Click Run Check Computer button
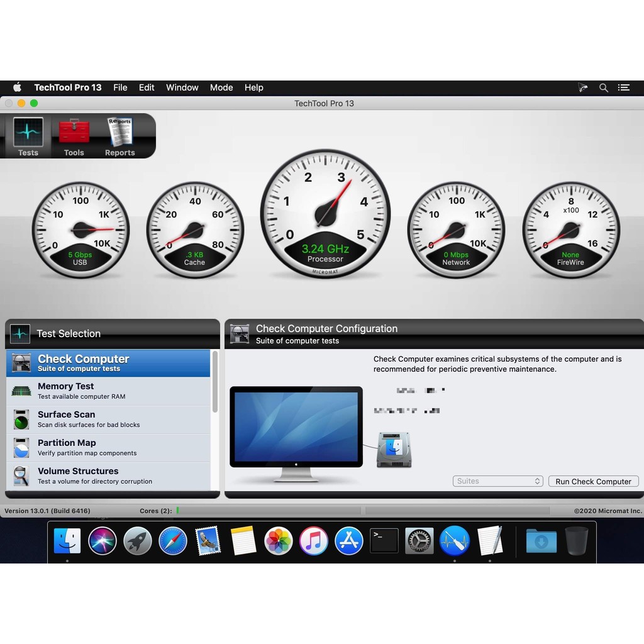 click(x=594, y=481)
